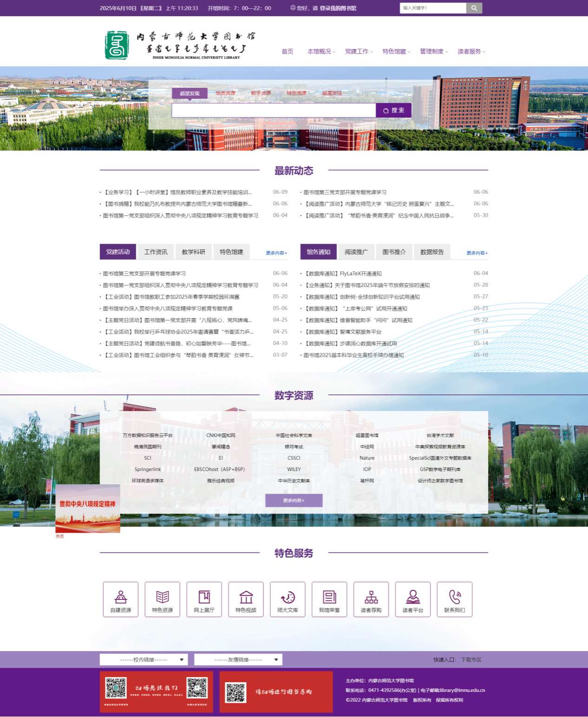Screen dimensions: 588x717
Task: Click 更多内容+ button under 数字资源
Action: click(294, 501)
